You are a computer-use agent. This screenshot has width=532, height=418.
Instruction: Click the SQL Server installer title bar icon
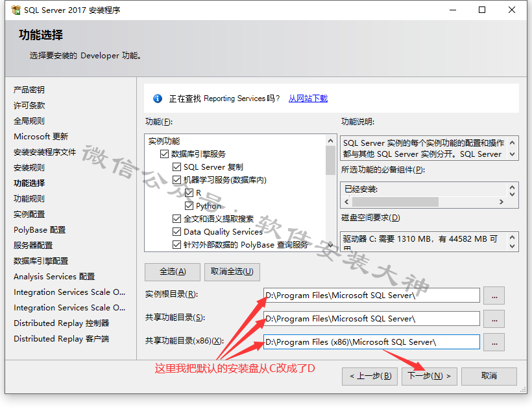click(16, 10)
